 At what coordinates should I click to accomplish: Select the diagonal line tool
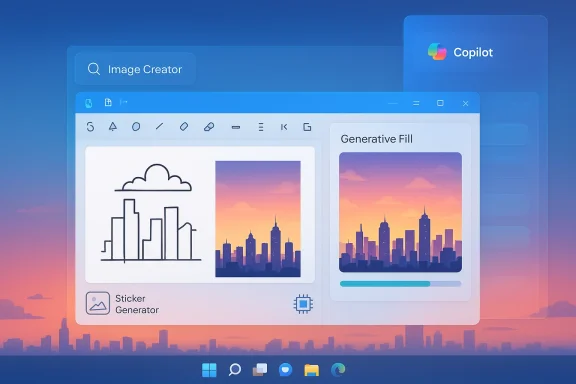pos(159,126)
